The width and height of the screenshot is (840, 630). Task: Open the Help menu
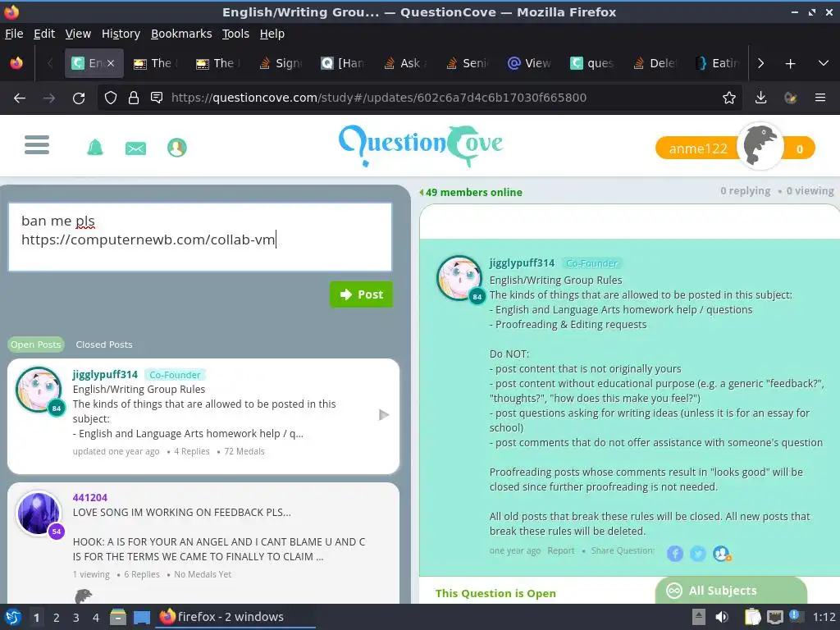coord(272,34)
